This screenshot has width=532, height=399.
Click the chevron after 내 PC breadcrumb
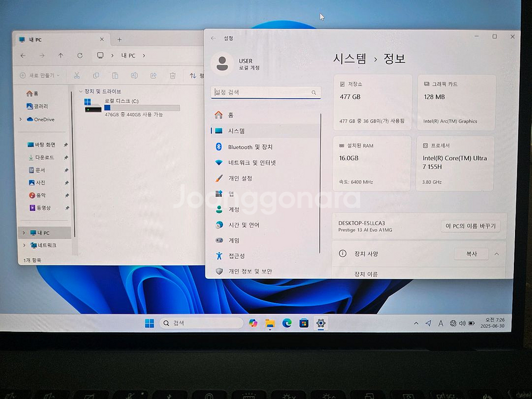144,56
